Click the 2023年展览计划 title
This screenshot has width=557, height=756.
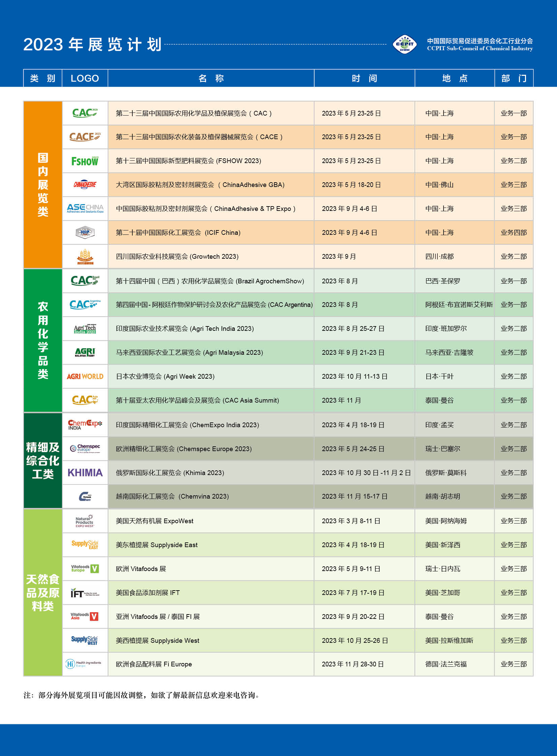point(93,44)
